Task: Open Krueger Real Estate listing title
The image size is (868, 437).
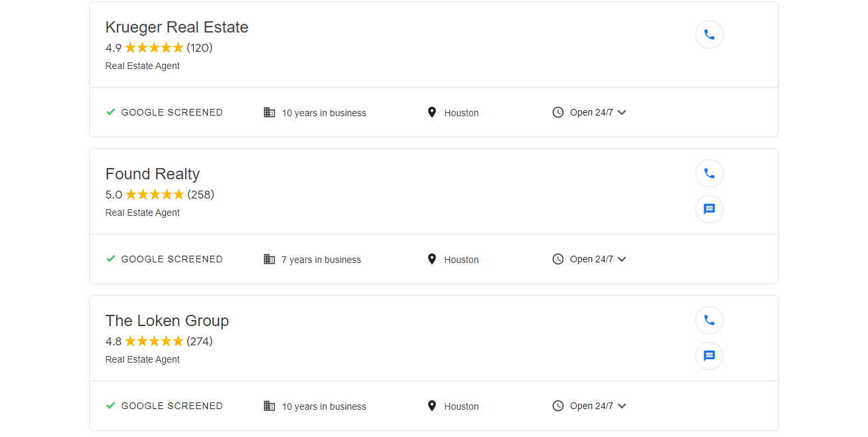Action: click(x=177, y=27)
